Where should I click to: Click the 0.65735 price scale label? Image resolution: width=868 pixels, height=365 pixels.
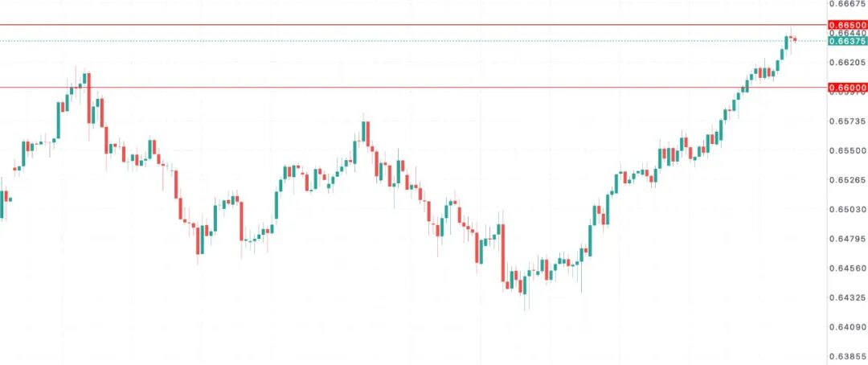[x=847, y=121]
